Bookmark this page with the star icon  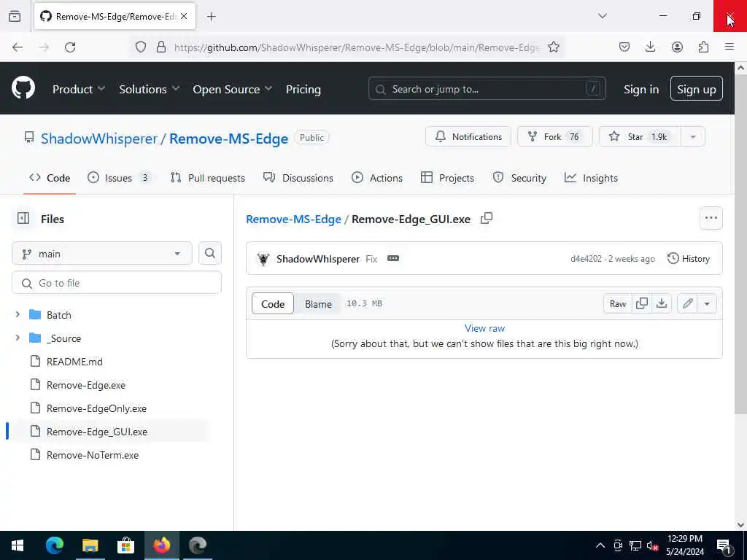[x=553, y=47]
